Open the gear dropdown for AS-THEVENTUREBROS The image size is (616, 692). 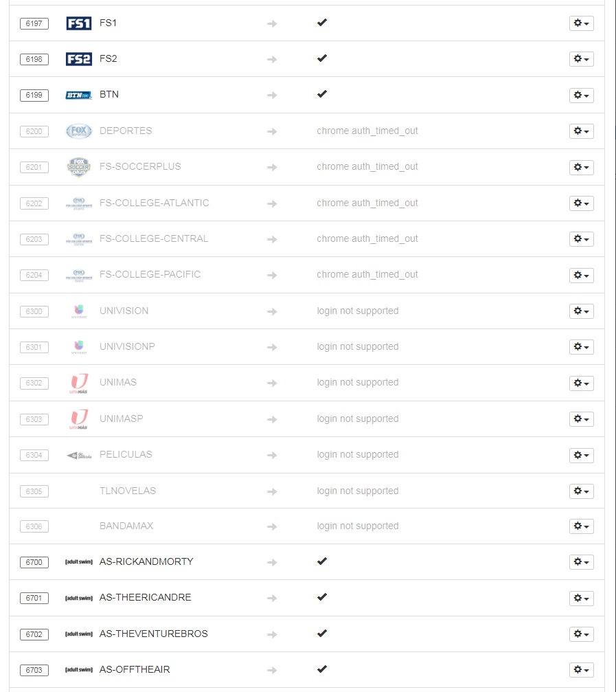coord(581,634)
